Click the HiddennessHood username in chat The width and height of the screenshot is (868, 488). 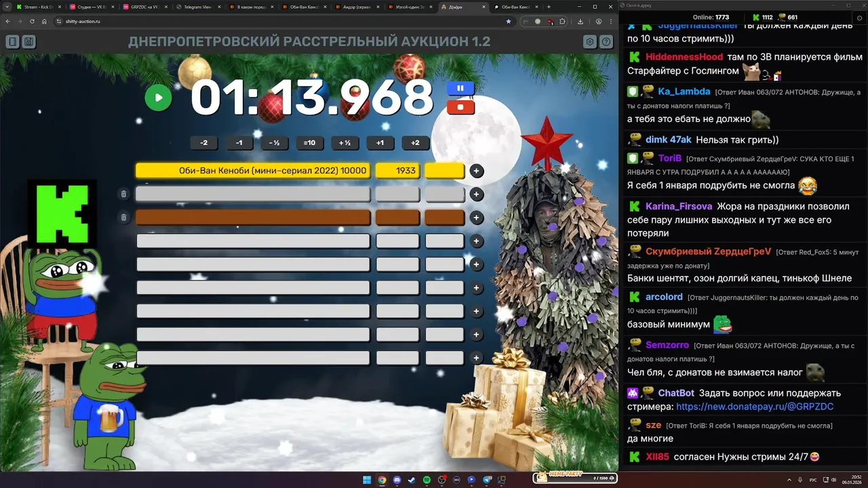(x=684, y=57)
